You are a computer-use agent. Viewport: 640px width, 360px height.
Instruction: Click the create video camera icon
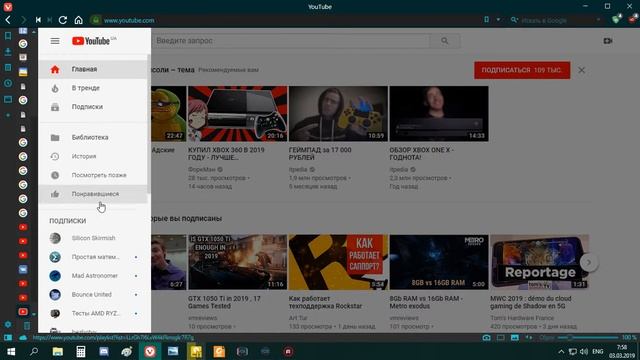coord(608,41)
